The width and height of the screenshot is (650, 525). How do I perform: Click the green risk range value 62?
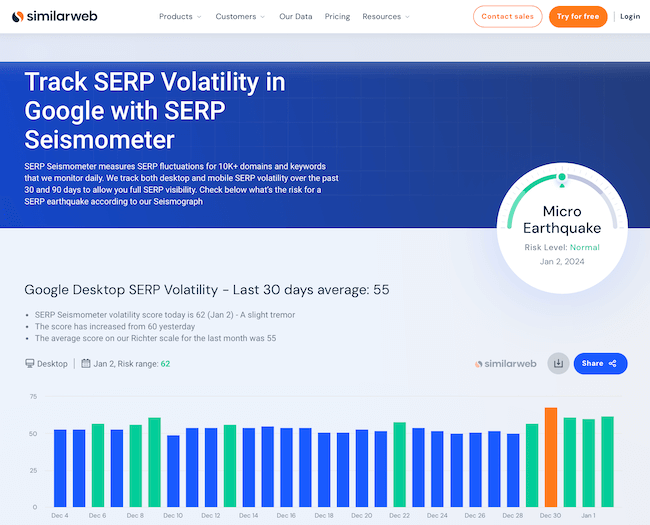coord(165,364)
